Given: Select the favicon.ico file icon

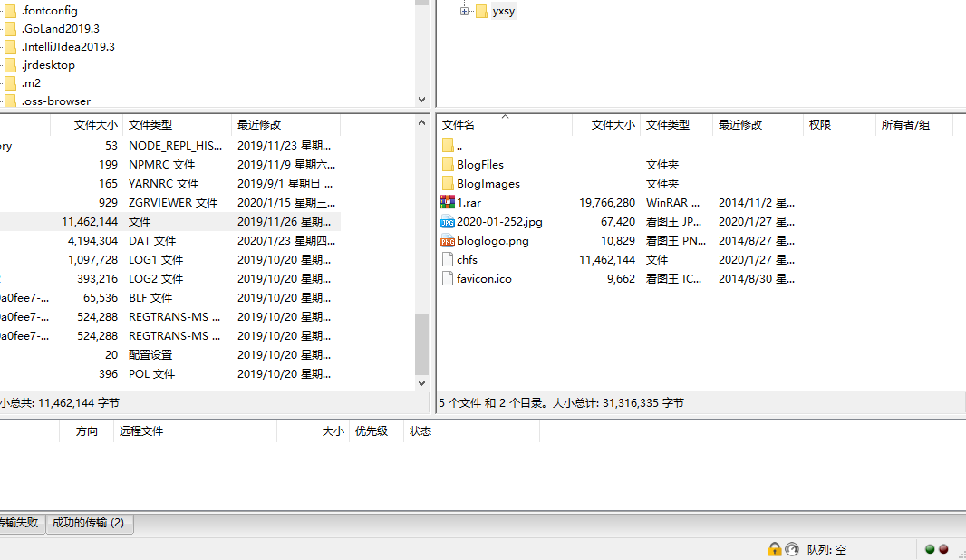Looking at the screenshot, I should coord(448,279).
